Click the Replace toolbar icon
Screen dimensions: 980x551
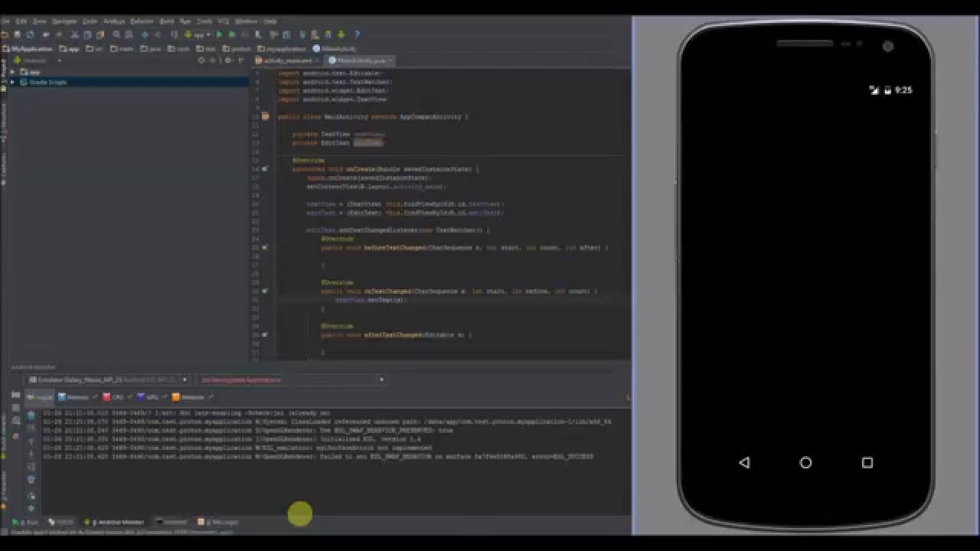click(129, 34)
